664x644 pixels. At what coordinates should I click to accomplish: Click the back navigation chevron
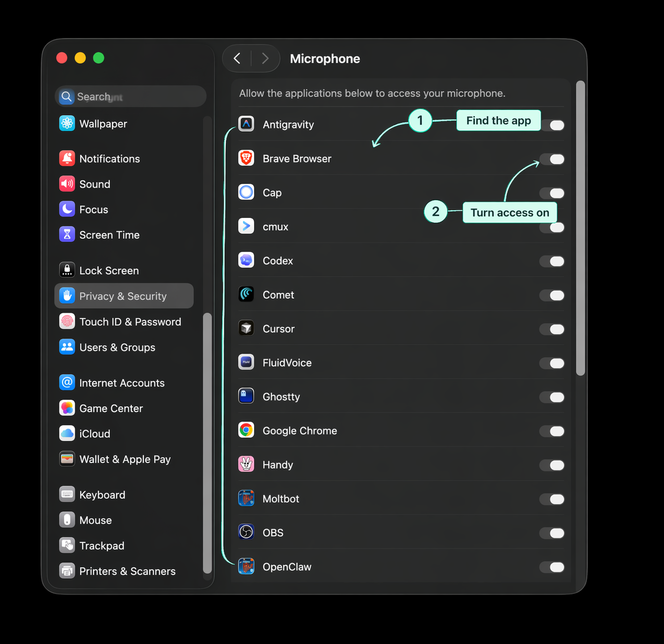point(236,58)
